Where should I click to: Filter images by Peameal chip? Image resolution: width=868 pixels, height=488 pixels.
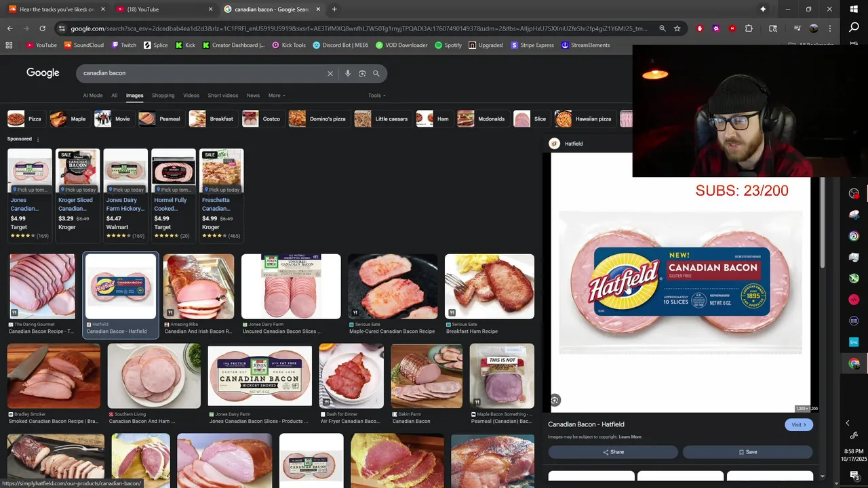(160, 119)
